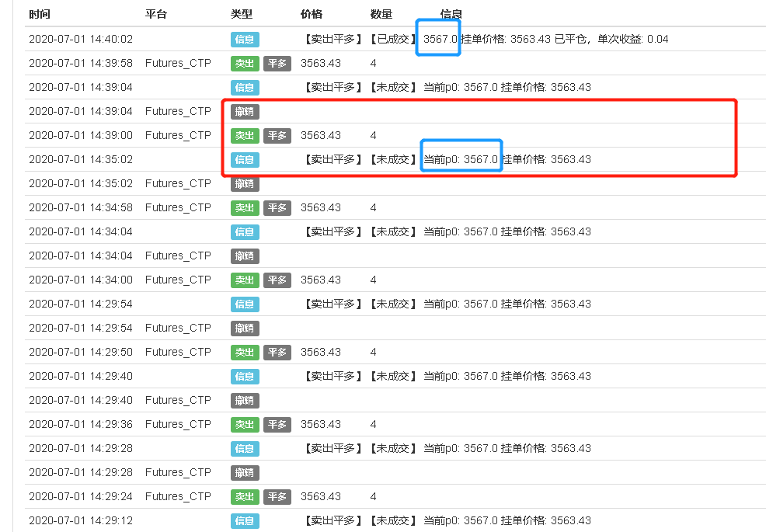This screenshot has height=532, width=766.
Task: Click the gray 撤销 badge at 14:39:04
Action: tap(244, 111)
